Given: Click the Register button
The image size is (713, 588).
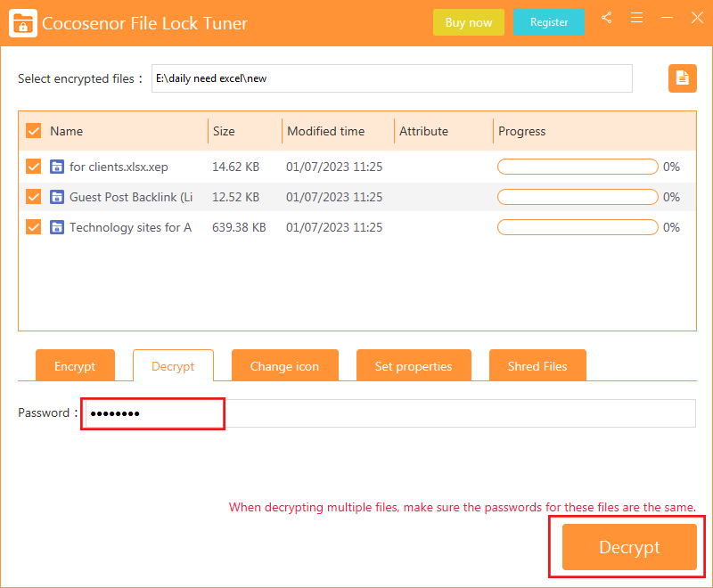Looking at the screenshot, I should coord(549,22).
